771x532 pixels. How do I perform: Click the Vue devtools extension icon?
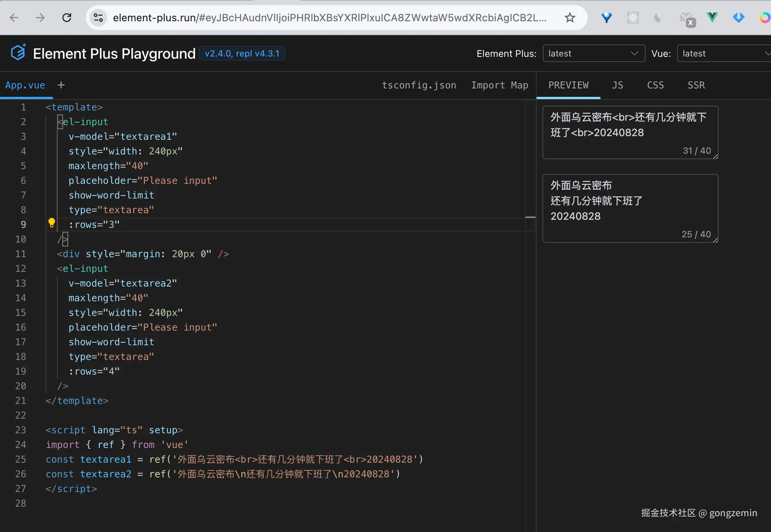(712, 17)
